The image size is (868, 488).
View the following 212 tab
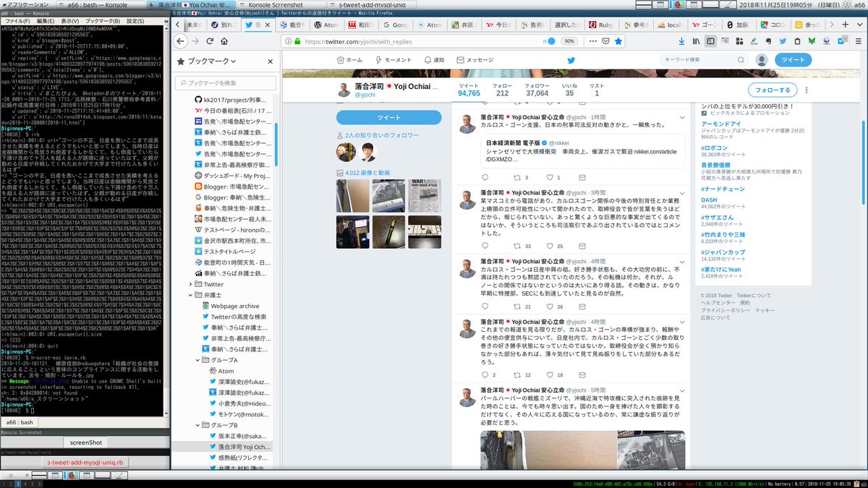pos(502,90)
